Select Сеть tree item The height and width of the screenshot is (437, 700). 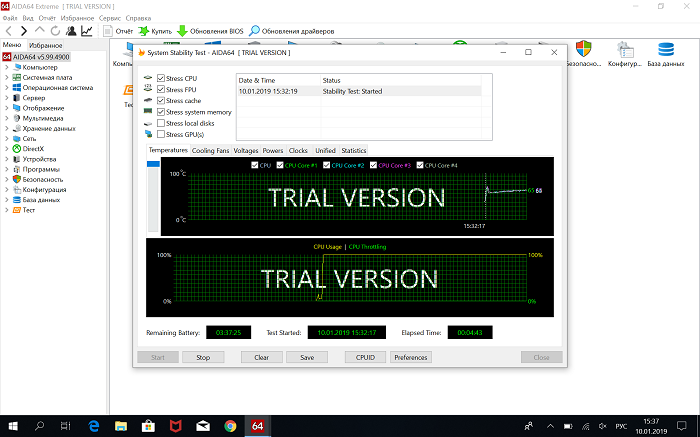pos(29,139)
